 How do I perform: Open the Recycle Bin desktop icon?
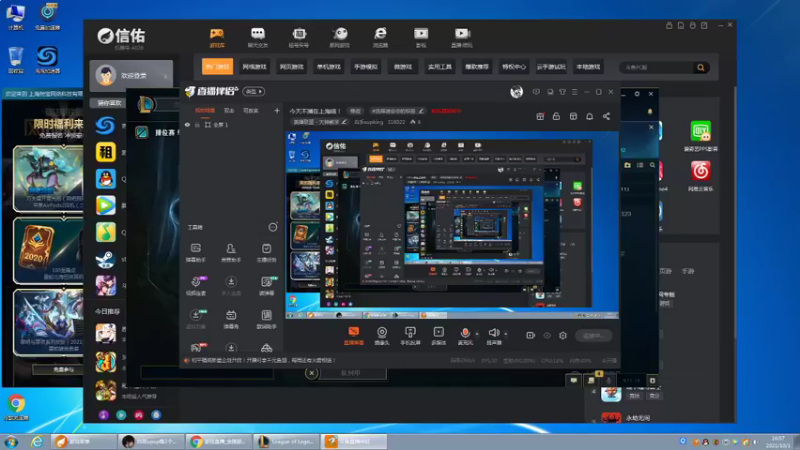(x=16, y=60)
